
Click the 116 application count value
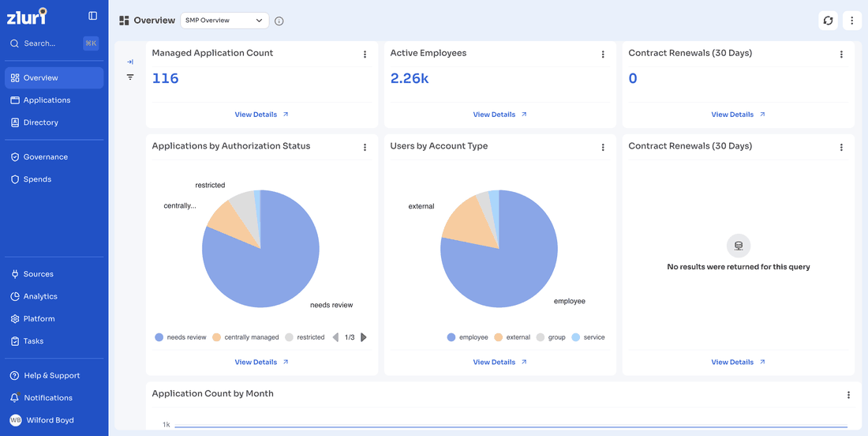pos(165,79)
